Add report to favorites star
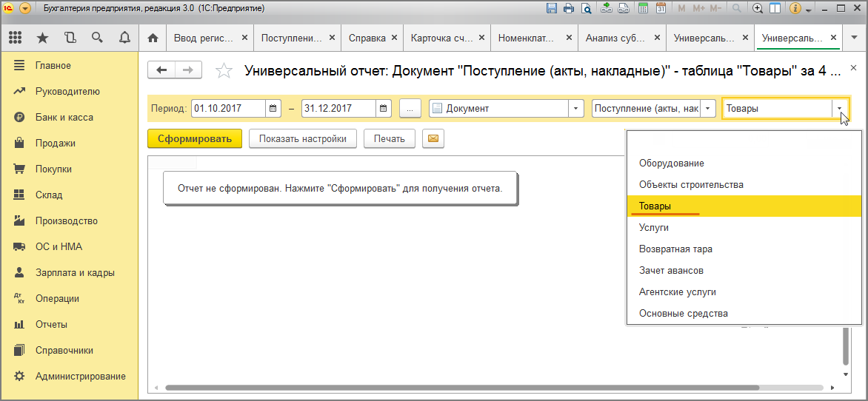The width and height of the screenshot is (868, 401). [223, 70]
